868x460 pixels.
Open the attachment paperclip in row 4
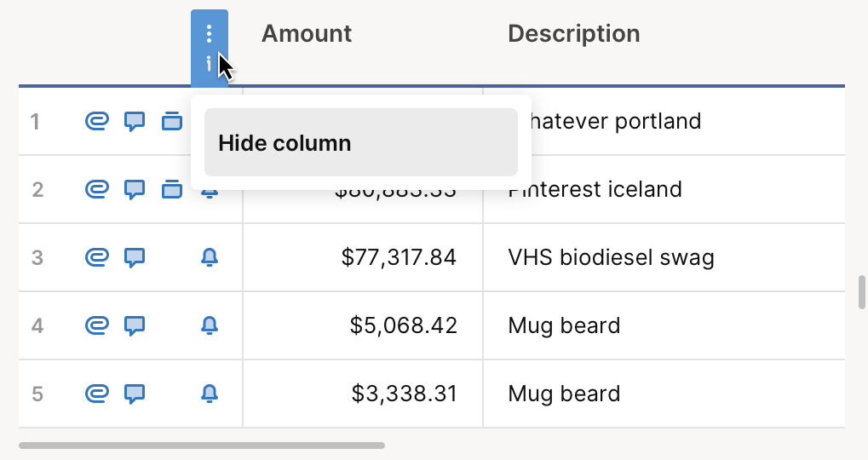point(96,325)
